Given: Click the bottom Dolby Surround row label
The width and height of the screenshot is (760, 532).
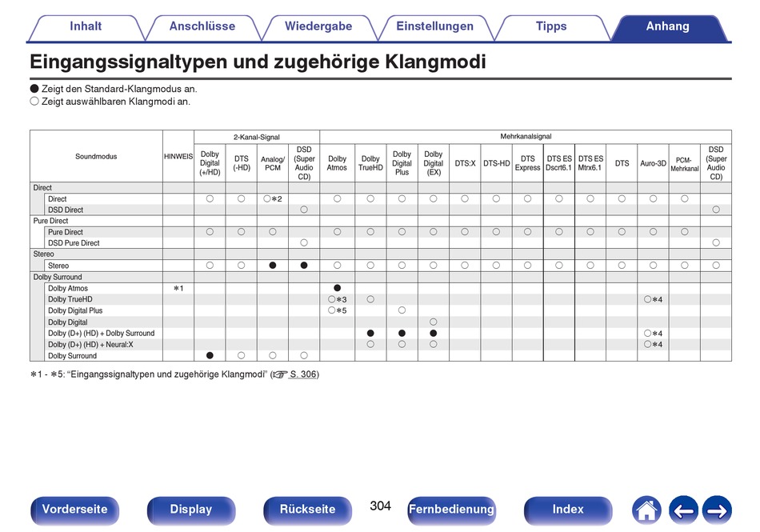Looking at the screenshot, I should coord(72,356).
